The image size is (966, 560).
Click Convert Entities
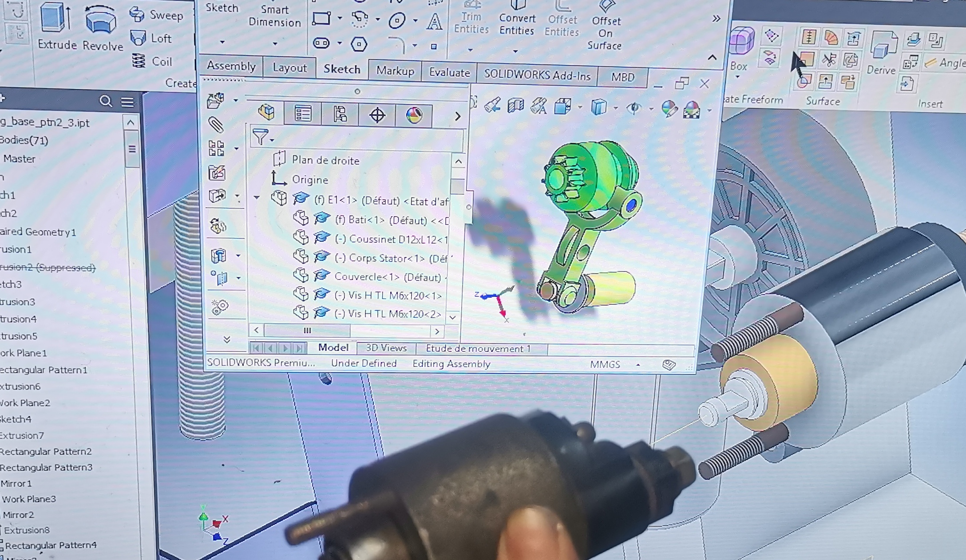pyautogui.click(x=517, y=18)
